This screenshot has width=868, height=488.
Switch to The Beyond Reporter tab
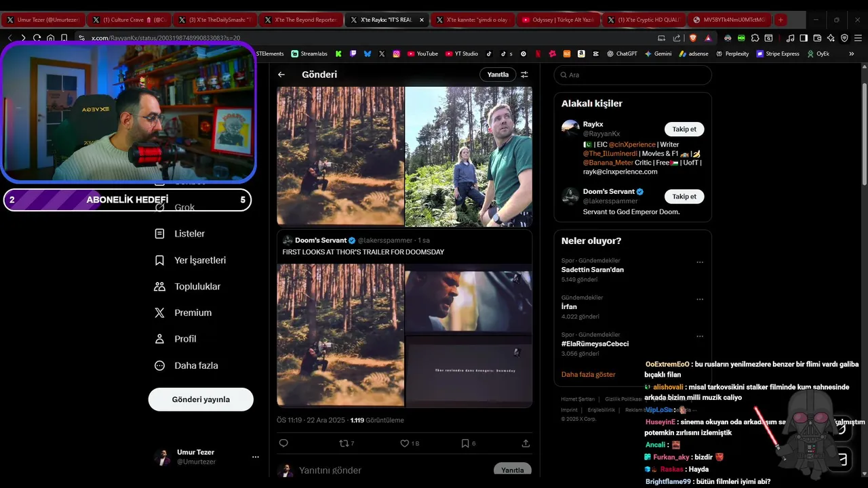(300, 20)
